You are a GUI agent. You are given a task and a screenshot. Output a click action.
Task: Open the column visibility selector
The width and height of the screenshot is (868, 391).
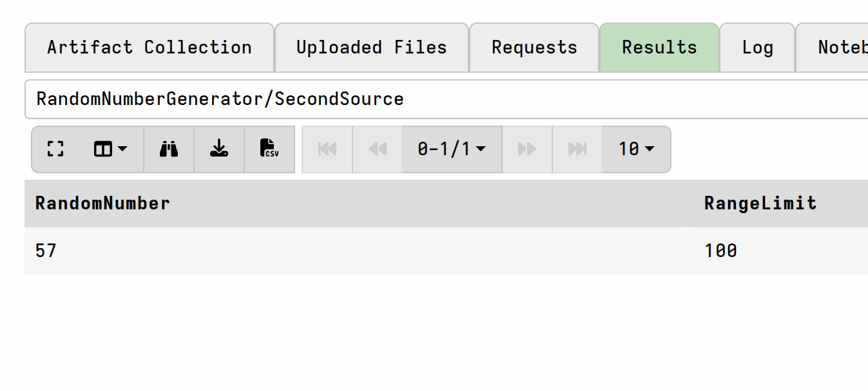[111, 149]
